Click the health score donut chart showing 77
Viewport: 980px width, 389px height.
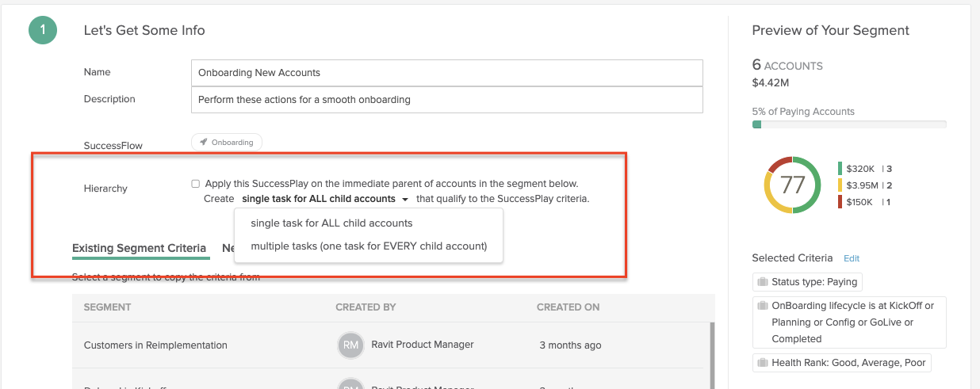[793, 185]
